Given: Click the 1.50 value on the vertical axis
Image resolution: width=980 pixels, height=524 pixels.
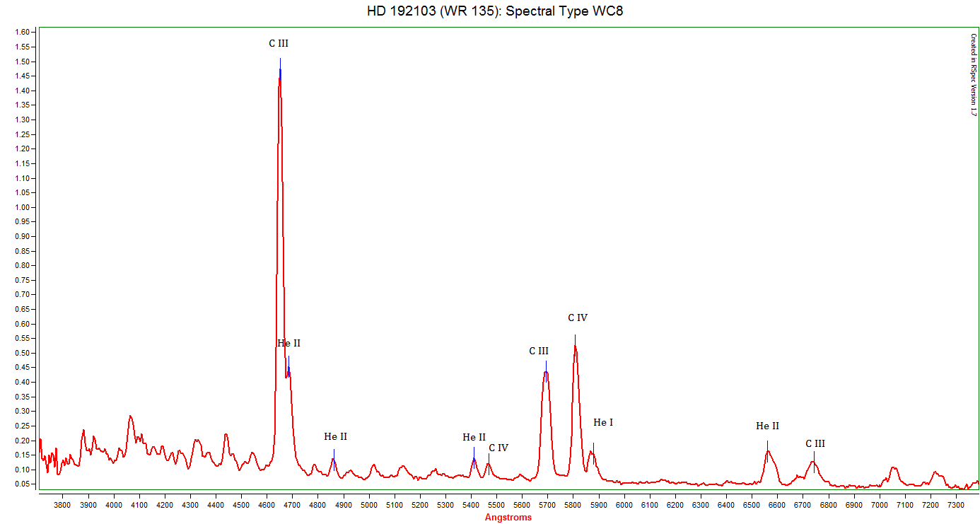Looking at the screenshot, I should [x=23, y=62].
